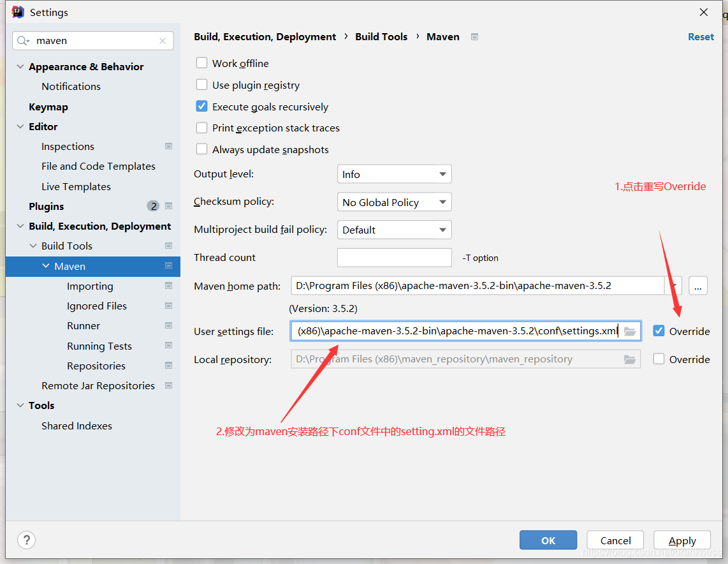The width and height of the screenshot is (728, 564).
Task: Click the Cancel button
Action: tap(615, 540)
